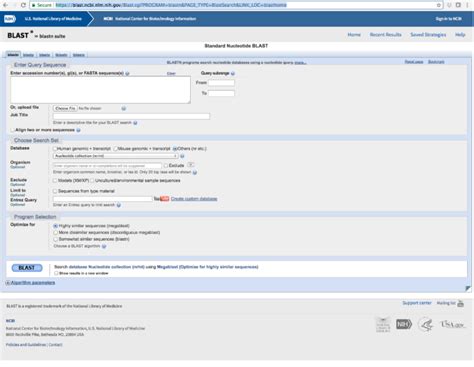
Task: Tick Show results in a new window
Action: (56, 273)
